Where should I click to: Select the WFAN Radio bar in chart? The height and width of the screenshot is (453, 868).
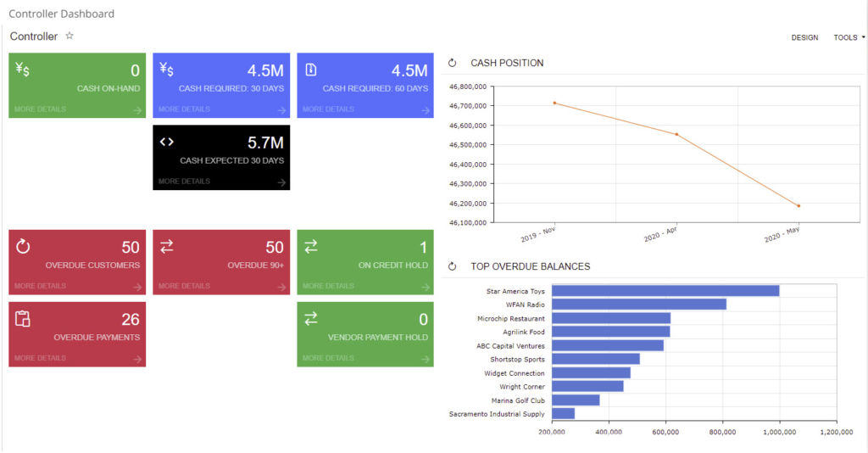pos(638,305)
